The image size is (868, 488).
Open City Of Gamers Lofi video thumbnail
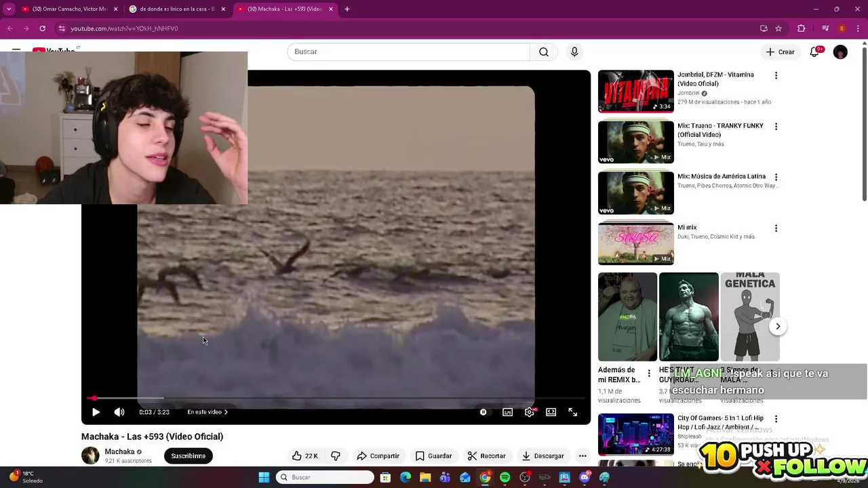click(636, 434)
